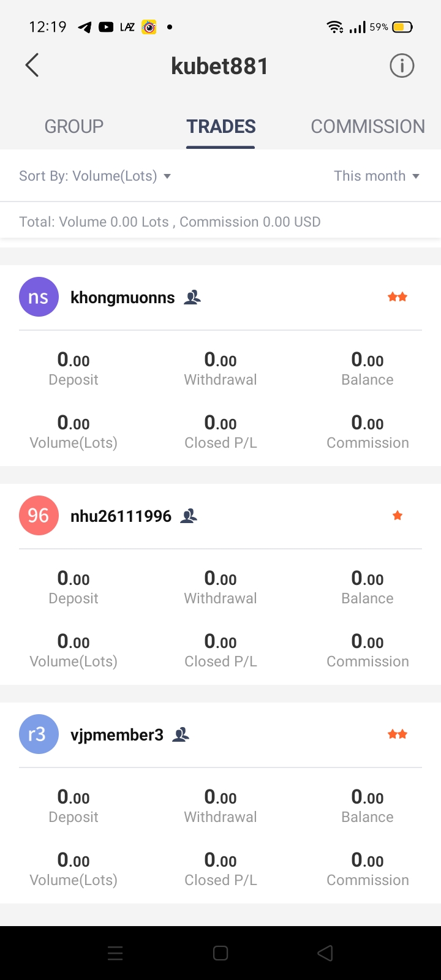
Task: Tap the back arrow icon
Action: point(32,66)
